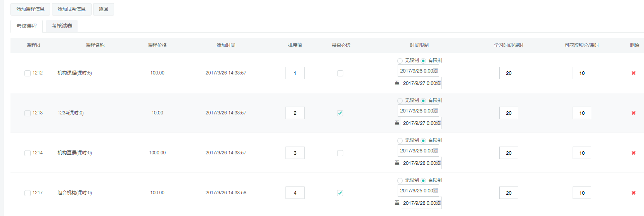Click 可获取积分/课时 input for course 1217
This screenshot has width=644, height=216.
(x=582, y=193)
